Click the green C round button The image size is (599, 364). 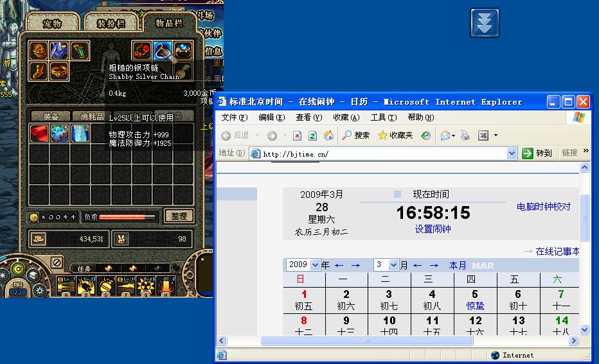click(x=17, y=270)
